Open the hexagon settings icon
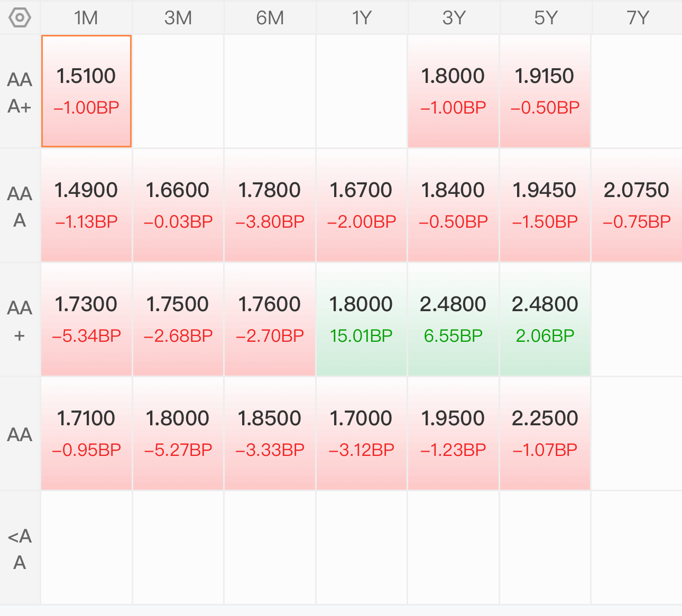The width and height of the screenshot is (682, 616). (20, 17)
